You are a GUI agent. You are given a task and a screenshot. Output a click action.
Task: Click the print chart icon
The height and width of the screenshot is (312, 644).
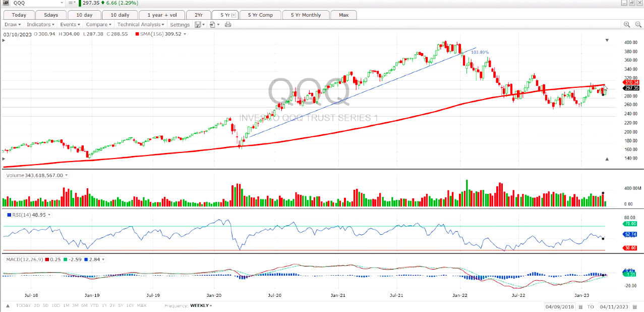[x=228, y=24]
